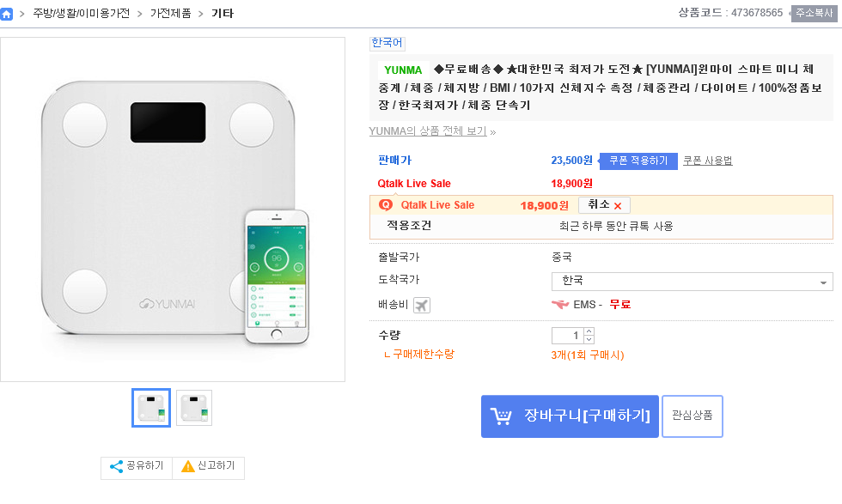Click the Qtalk Live Sale Q icon
The width and height of the screenshot is (842, 504).
tap(386, 205)
